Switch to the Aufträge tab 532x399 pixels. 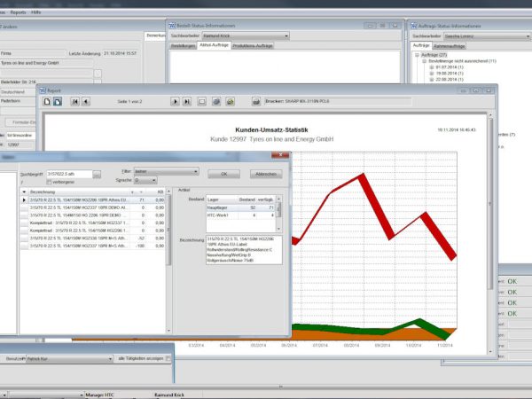pyautogui.click(x=421, y=45)
